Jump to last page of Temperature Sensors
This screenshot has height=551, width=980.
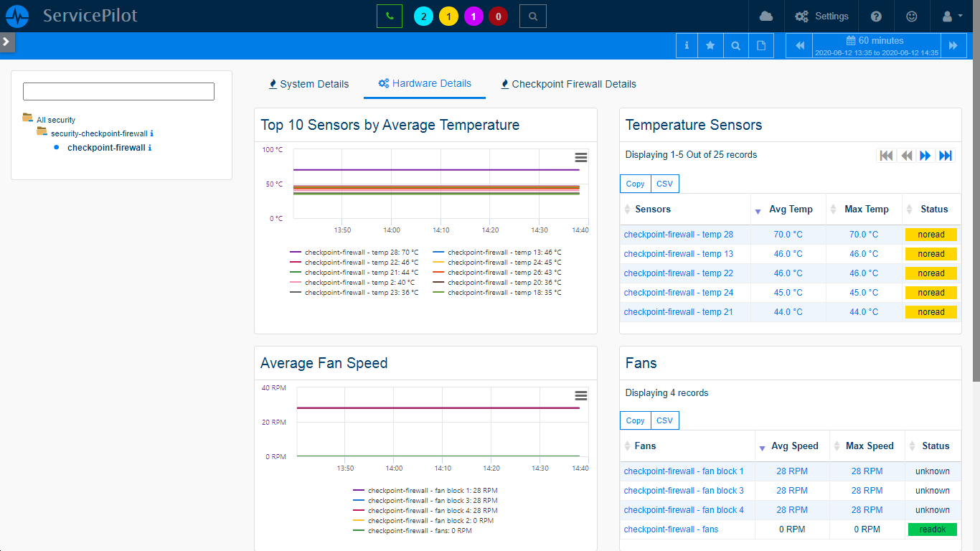click(x=946, y=156)
